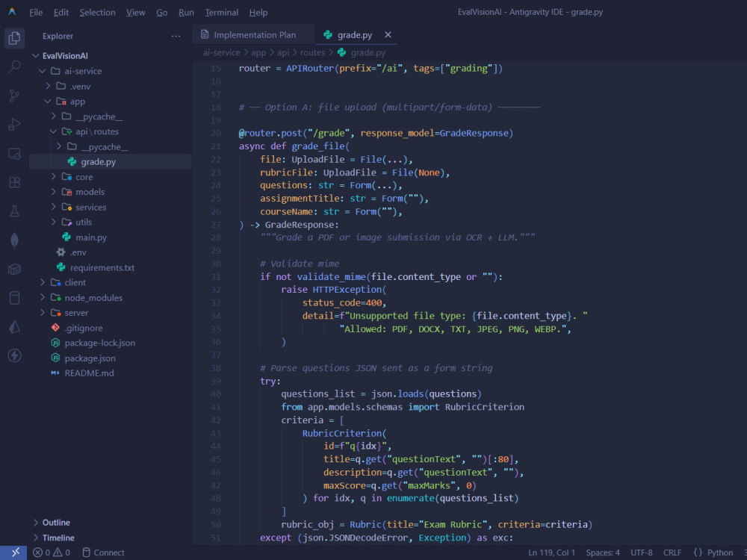Open the .env file

[78, 252]
